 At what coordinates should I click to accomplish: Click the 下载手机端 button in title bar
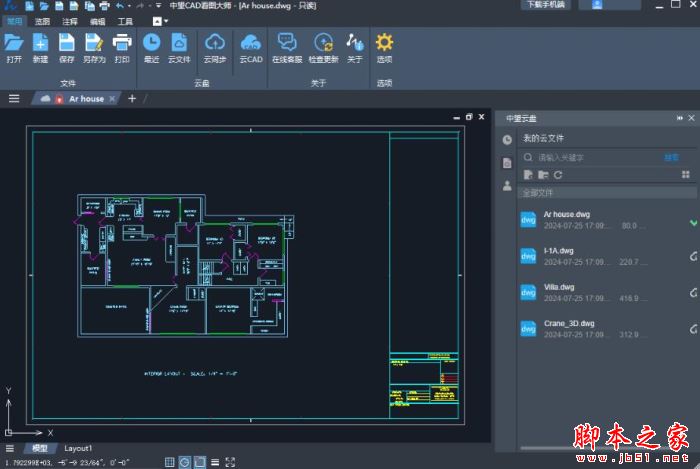pyautogui.click(x=544, y=5)
